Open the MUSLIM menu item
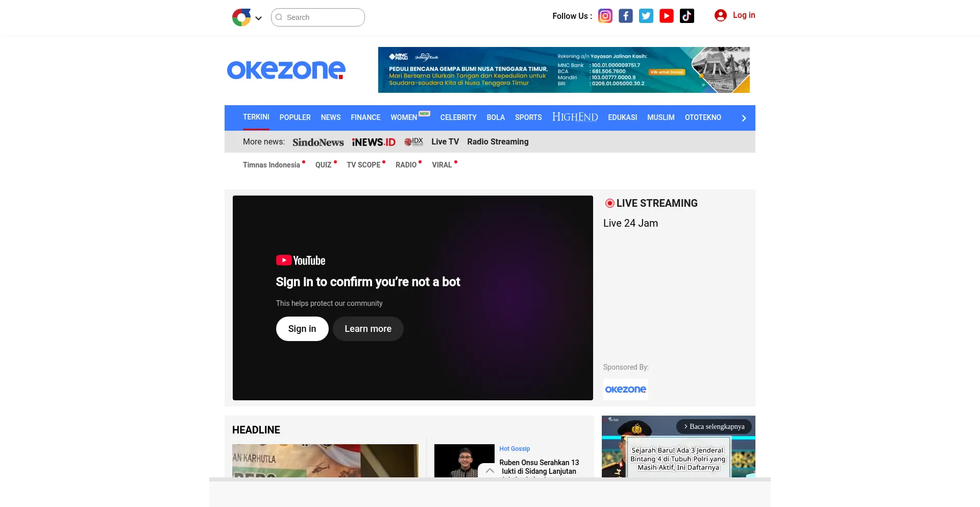The width and height of the screenshot is (980, 507). (x=661, y=117)
